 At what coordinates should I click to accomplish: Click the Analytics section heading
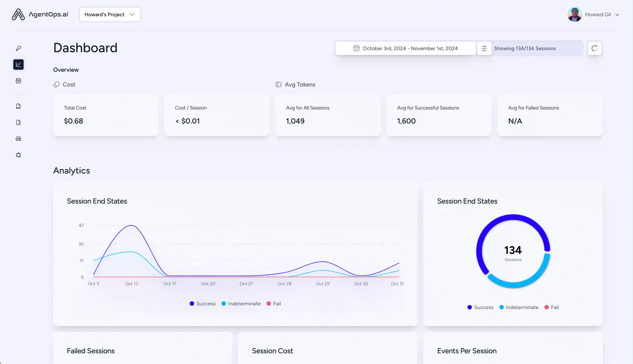point(72,171)
